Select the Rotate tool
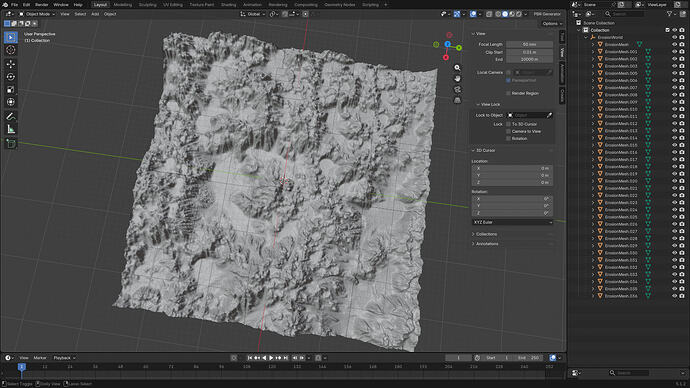Screen dimensions: 690x388 (11, 77)
